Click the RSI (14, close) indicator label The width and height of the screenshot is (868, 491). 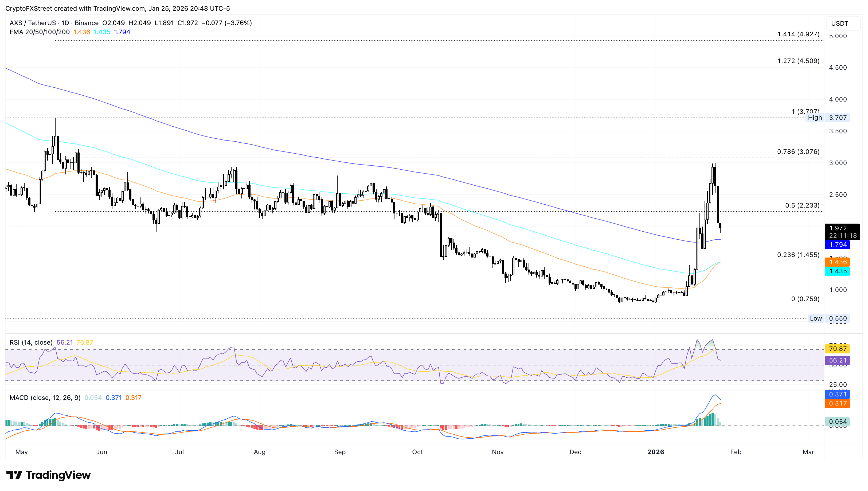(x=31, y=342)
